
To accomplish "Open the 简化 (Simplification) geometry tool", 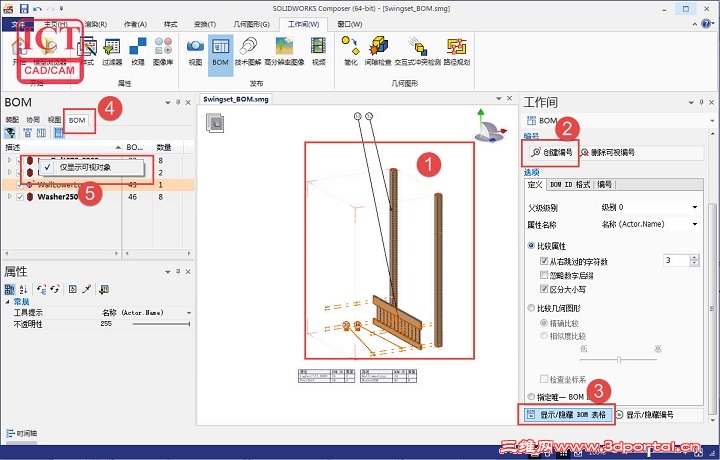I will click(350, 51).
